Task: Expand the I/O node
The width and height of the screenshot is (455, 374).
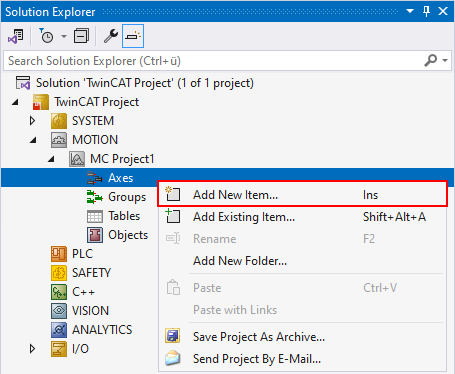Action: (32, 349)
